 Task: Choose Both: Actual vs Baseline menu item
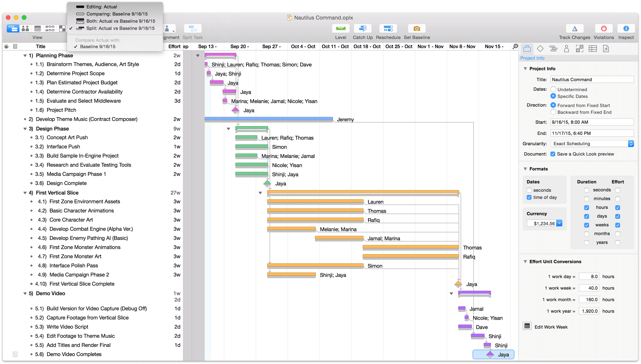coord(115,21)
